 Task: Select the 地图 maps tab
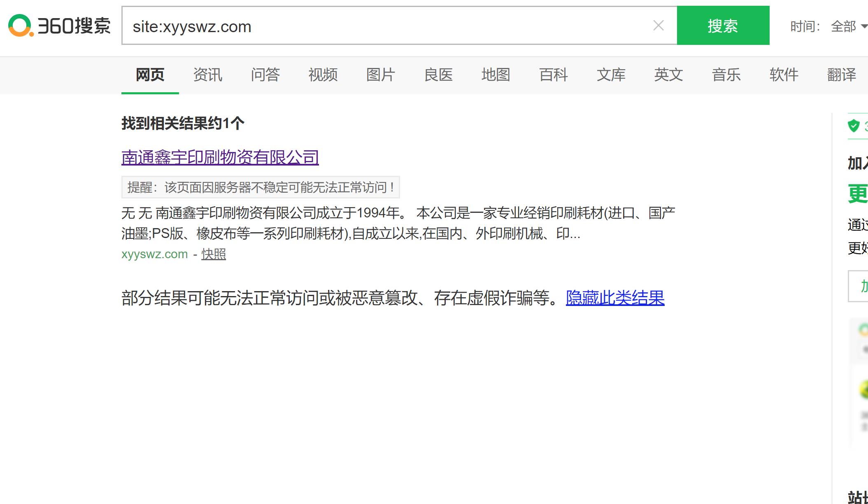click(495, 75)
